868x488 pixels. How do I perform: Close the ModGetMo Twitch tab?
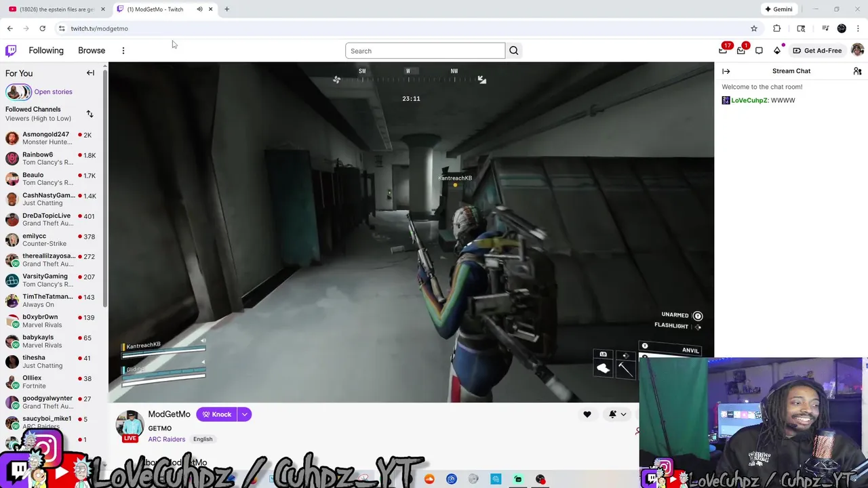(211, 9)
